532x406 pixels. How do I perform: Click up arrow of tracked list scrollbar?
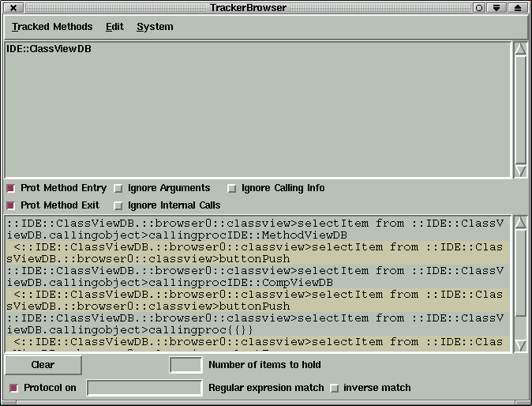coord(520,49)
